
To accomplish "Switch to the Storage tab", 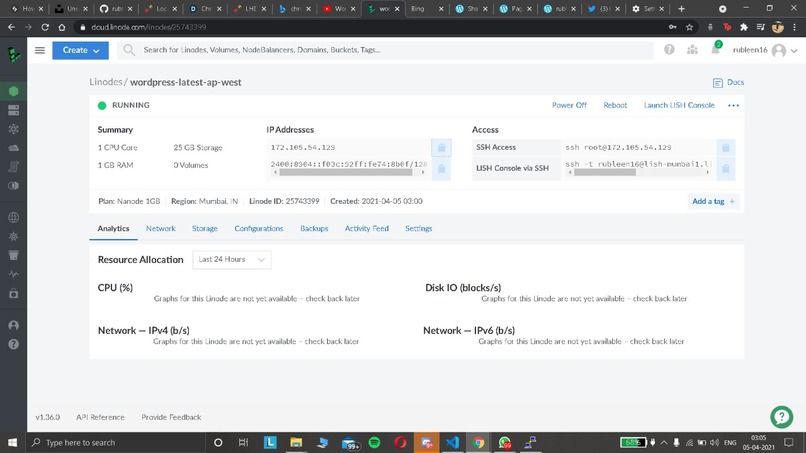I will (x=205, y=228).
